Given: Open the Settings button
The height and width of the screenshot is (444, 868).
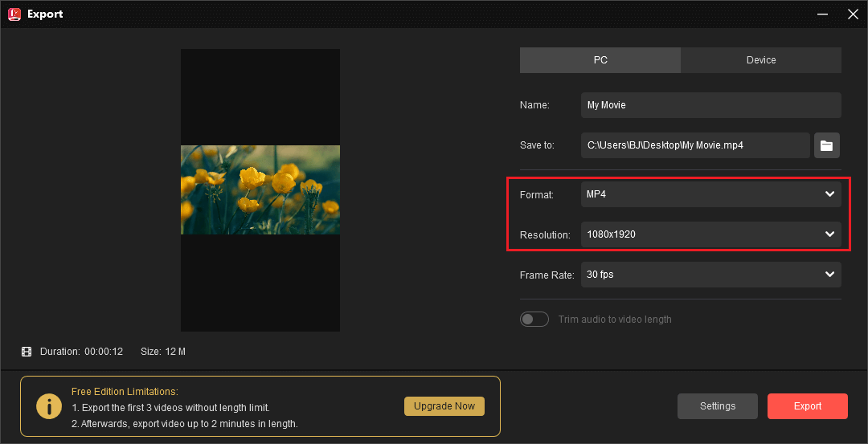Looking at the screenshot, I should pyautogui.click(x=718, y=406).
